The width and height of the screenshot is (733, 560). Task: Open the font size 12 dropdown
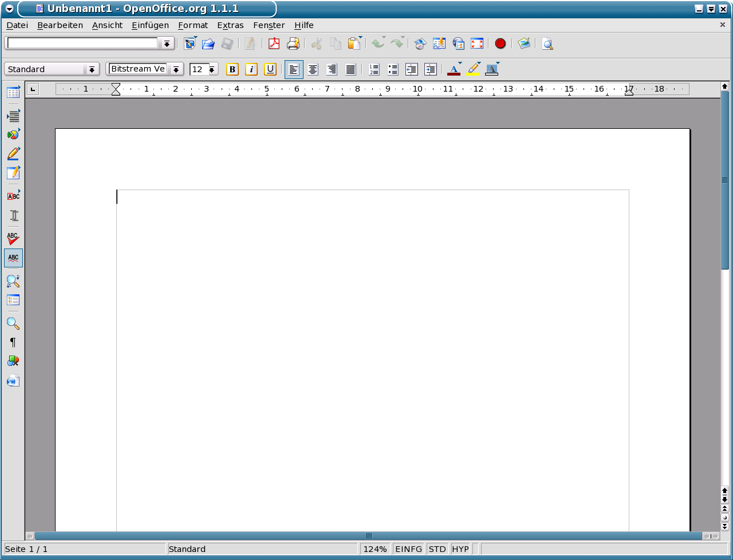(x=212, y=69)
